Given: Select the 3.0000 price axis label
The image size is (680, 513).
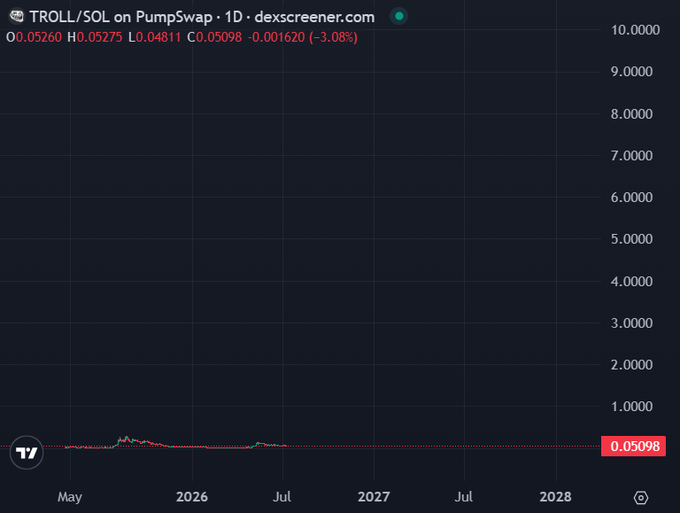Looking at the screenshot, I should tap(631, 323).
